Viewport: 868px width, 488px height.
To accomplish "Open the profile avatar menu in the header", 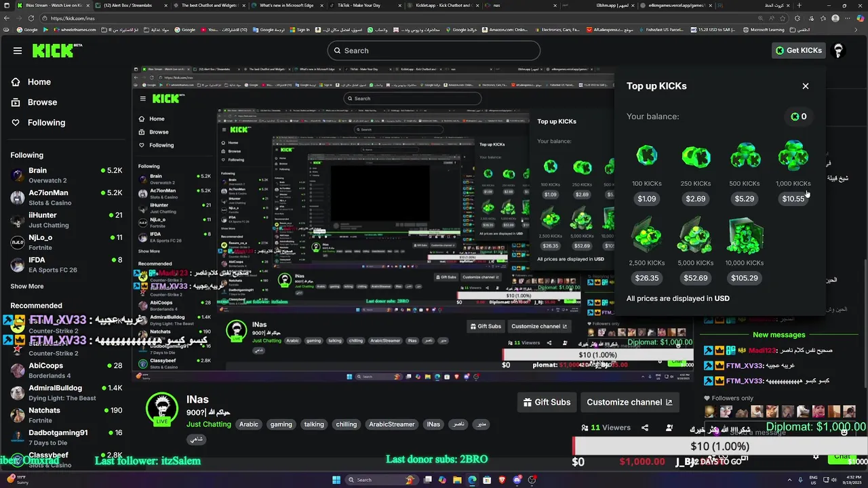I will coord(838,50).
